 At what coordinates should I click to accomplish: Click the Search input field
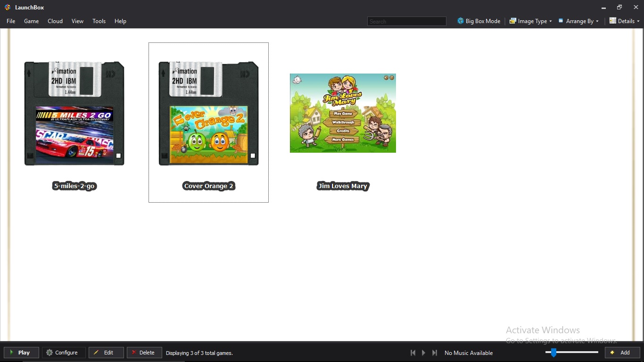[x=407, y=21]
